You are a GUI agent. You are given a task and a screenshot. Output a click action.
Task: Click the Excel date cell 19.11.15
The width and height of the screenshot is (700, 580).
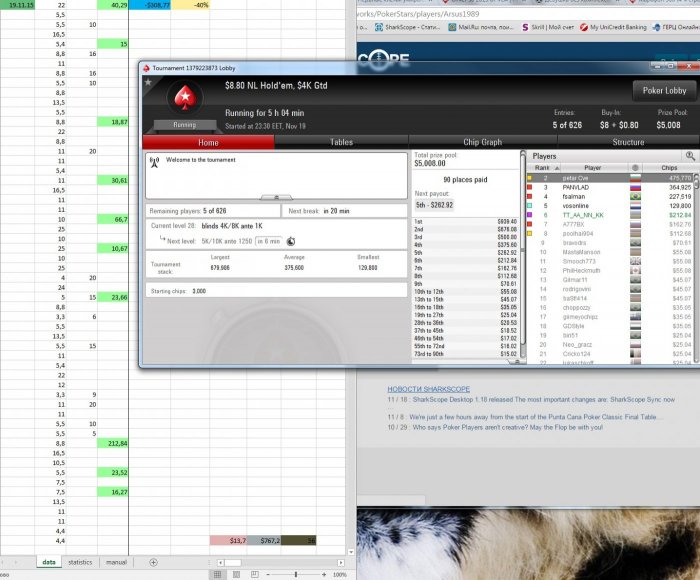(x=17, y=5)
